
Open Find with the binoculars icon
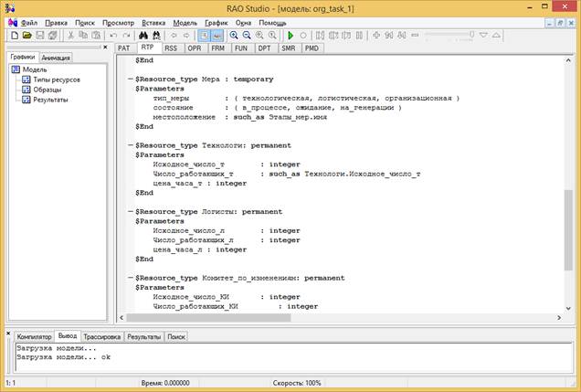[x=143, y=36]
